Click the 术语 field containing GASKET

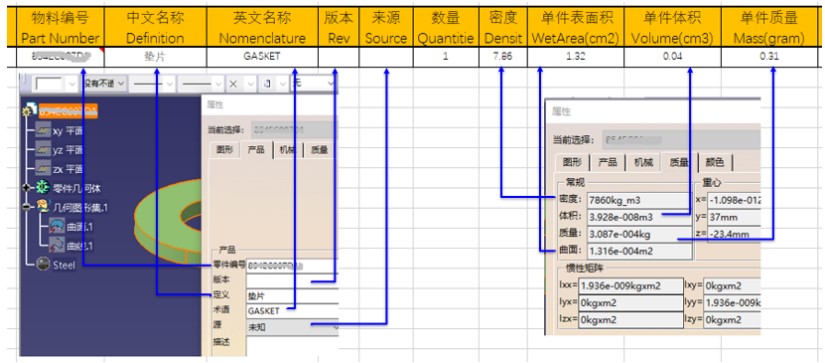[292, 311]
